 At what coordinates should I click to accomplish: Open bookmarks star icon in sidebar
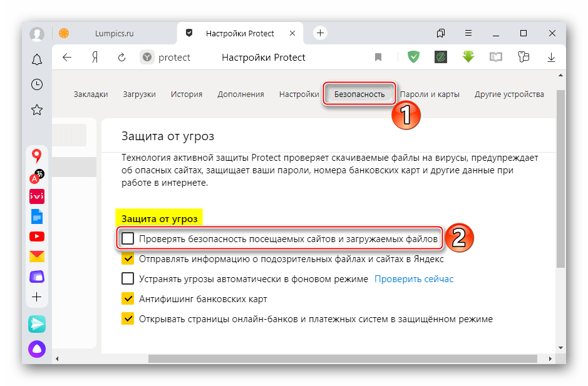click(x=37, y=110)
